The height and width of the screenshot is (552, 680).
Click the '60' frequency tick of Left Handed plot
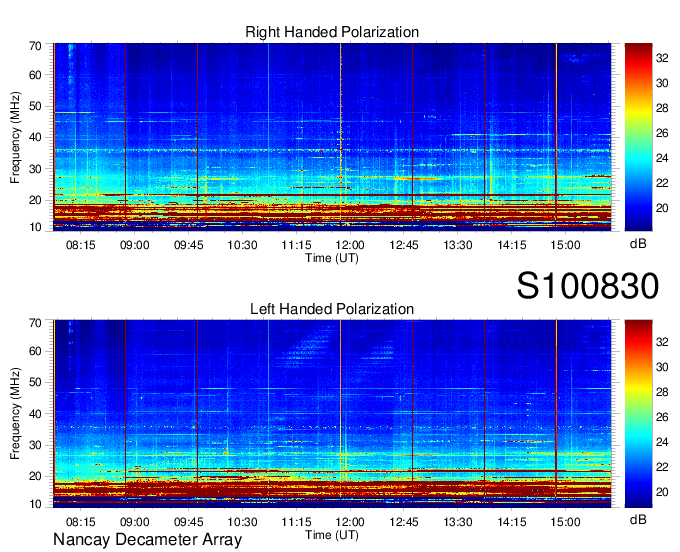[x=35, y=351]
